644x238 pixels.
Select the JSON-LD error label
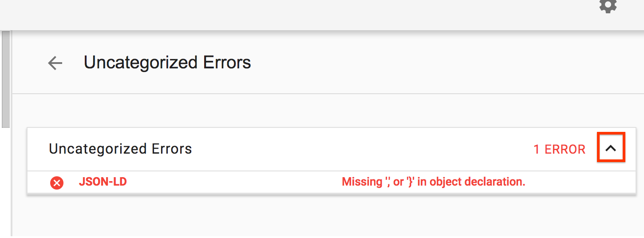[103, 182]
